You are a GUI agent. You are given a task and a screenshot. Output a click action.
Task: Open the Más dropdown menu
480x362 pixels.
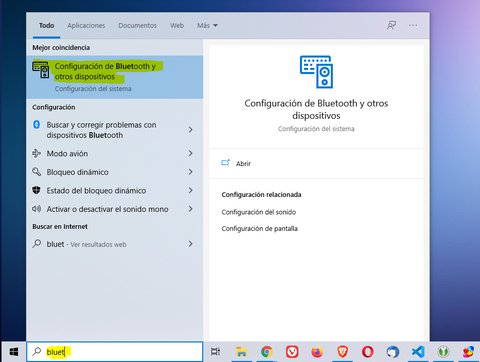(x=207, y=25)
